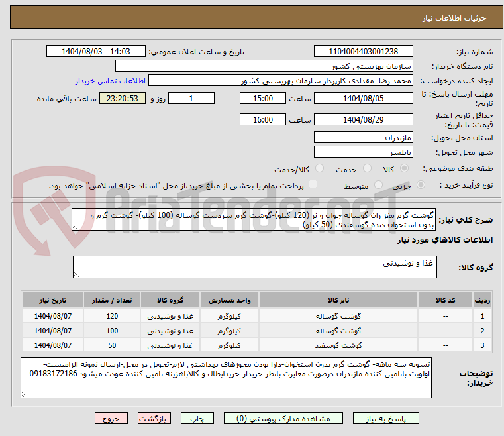Focus the شهر محل تحویل field with بابلسر
The image size is (504, 436).
coord(363,152)
